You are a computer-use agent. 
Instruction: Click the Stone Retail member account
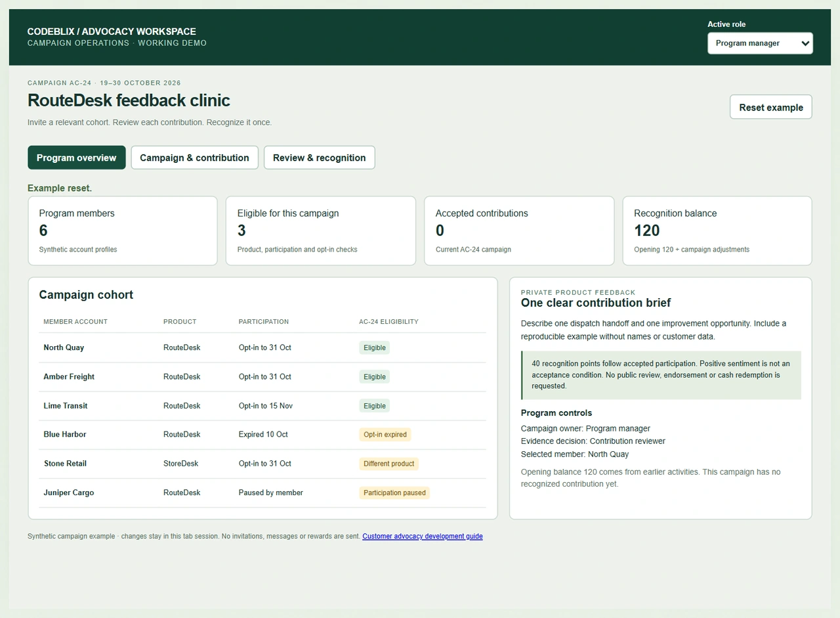(x=65, y=463)
